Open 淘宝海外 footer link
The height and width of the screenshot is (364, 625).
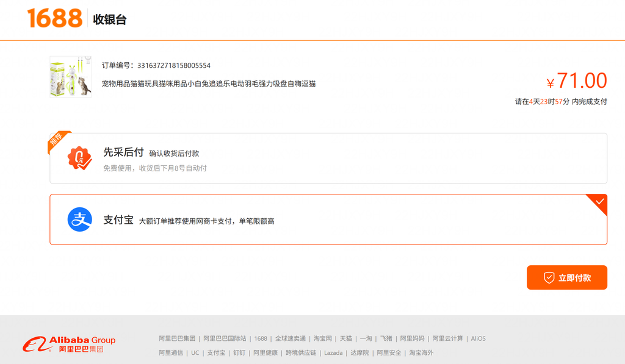[x=421, y=353]
